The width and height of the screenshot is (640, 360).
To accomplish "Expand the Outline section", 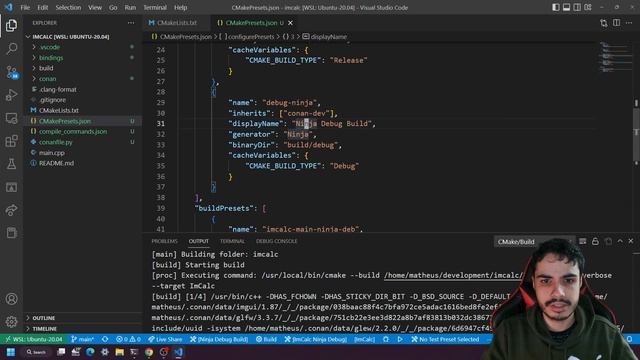I will [44, 318].
